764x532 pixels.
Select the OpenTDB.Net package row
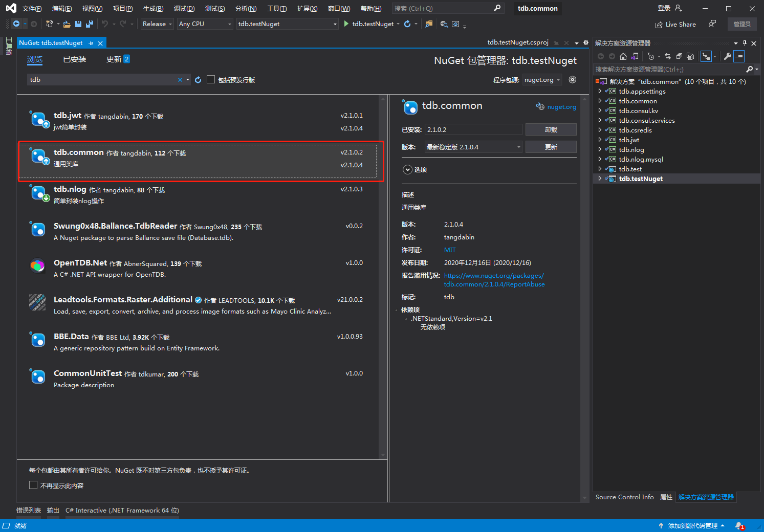[198, 269]
